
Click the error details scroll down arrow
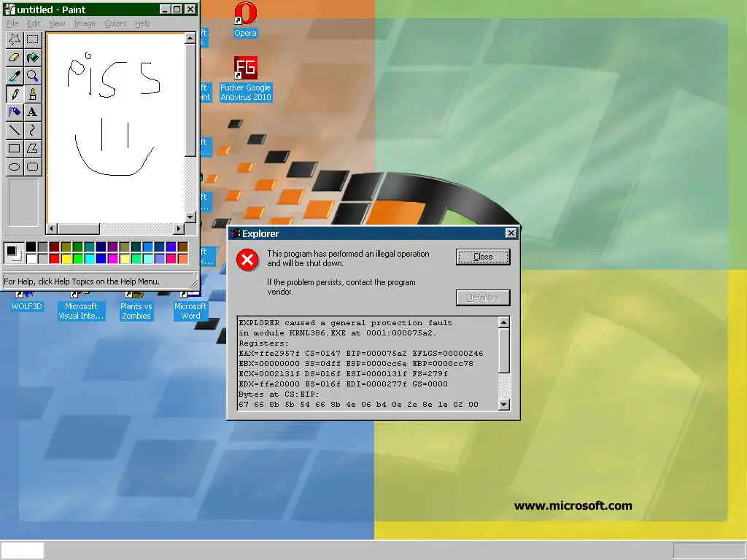504,405
